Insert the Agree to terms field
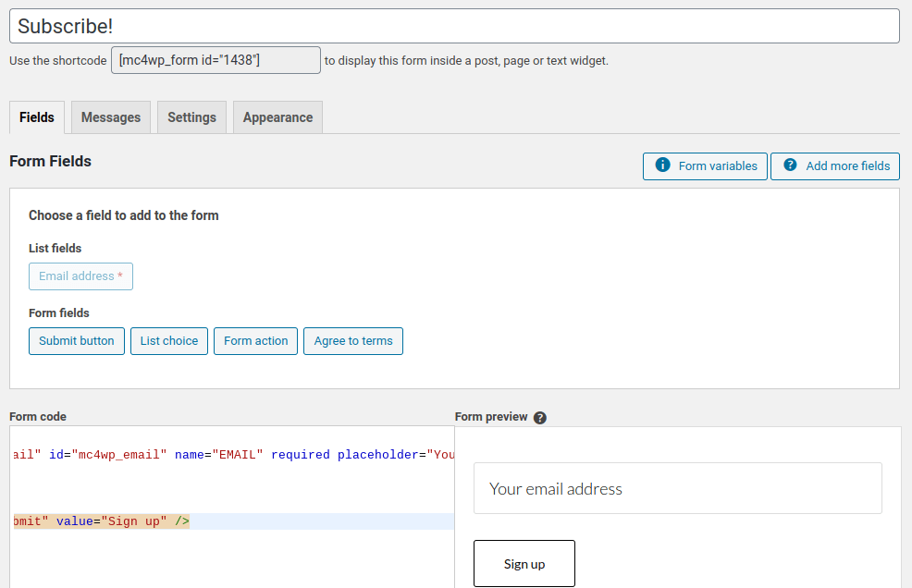Image resolution: width=912 pixels, height=588 pixels. (353, 341)
